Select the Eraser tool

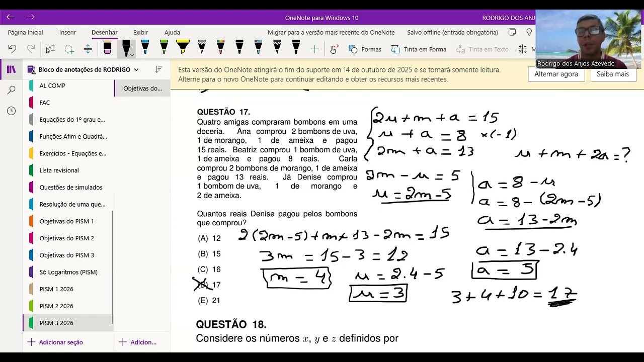pyautogui.click(x=107, y=48)
